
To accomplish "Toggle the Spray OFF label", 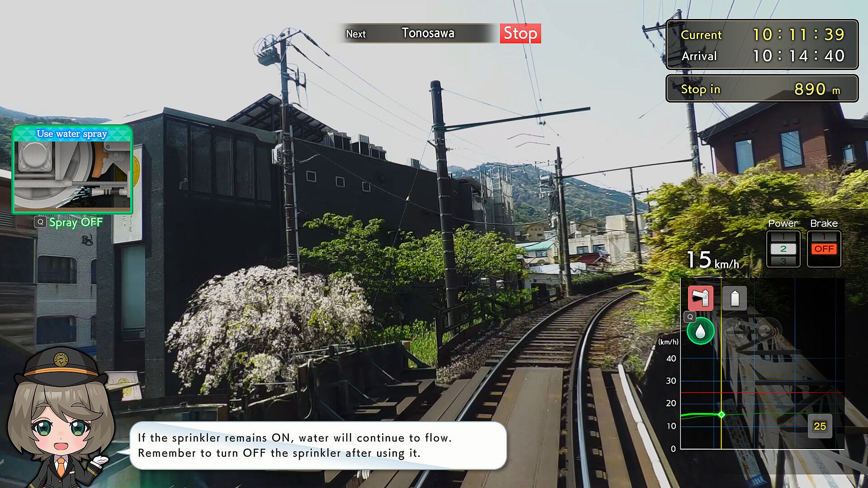I will pyautogui.click(x=76, y=222).
